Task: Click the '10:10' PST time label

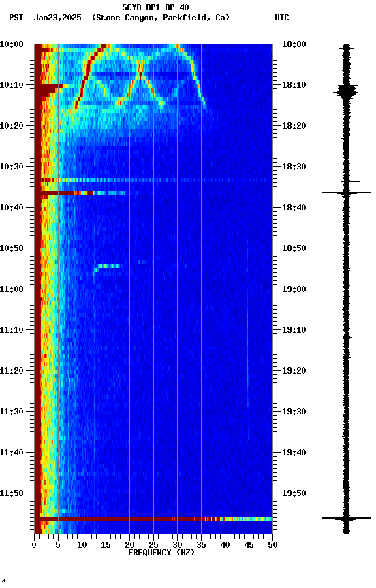Action: coord(12,85)
